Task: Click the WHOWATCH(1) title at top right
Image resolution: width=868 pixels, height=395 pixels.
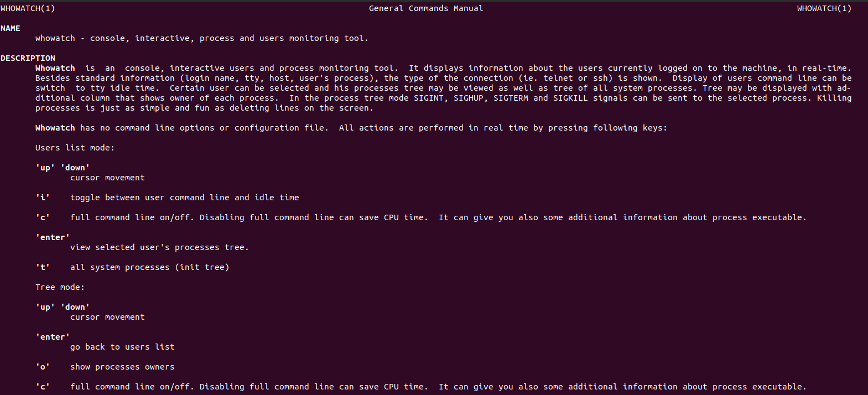Action: coord(824,8)
